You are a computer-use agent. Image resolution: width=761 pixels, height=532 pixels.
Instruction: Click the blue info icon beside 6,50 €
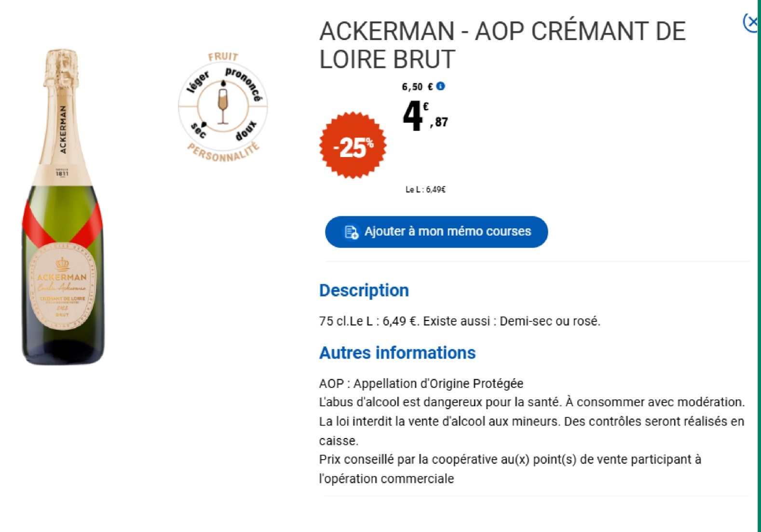[x=440, y=86]
